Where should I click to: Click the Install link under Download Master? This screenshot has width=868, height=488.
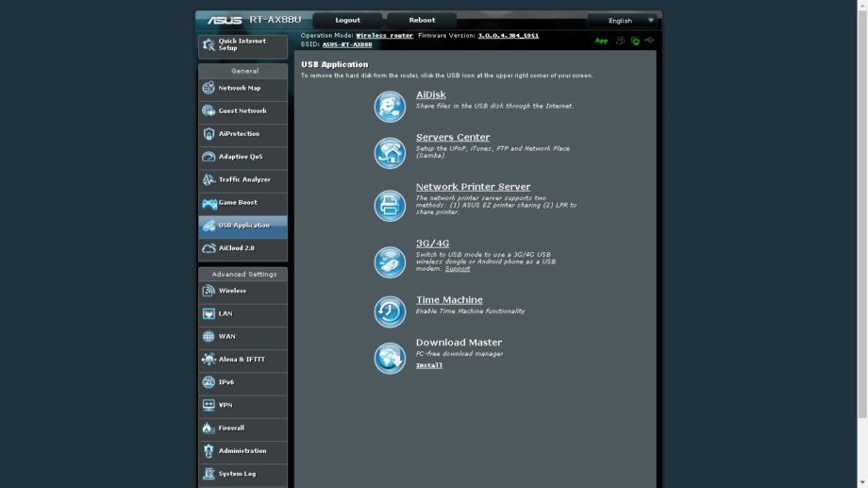point(429,365)
